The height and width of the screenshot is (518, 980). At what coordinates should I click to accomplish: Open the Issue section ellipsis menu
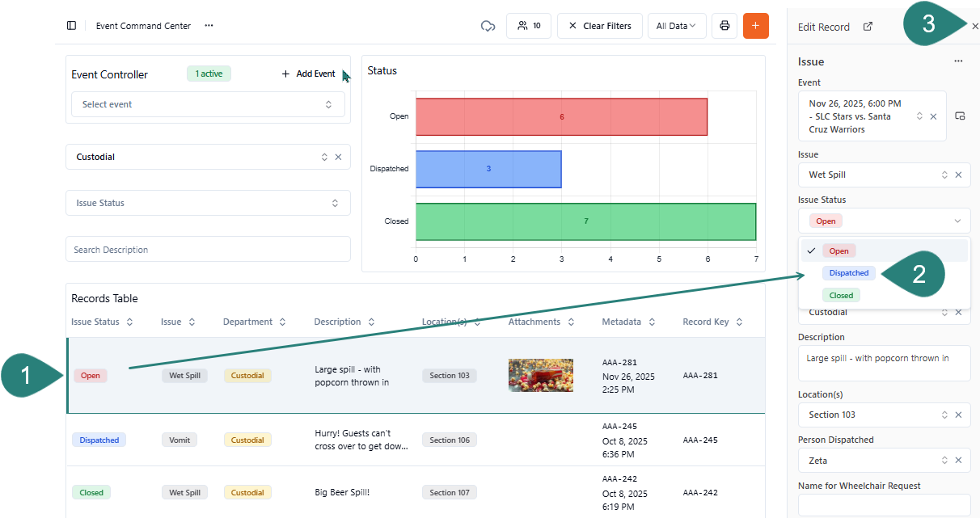pyautogui.click(x=958, y=61)
